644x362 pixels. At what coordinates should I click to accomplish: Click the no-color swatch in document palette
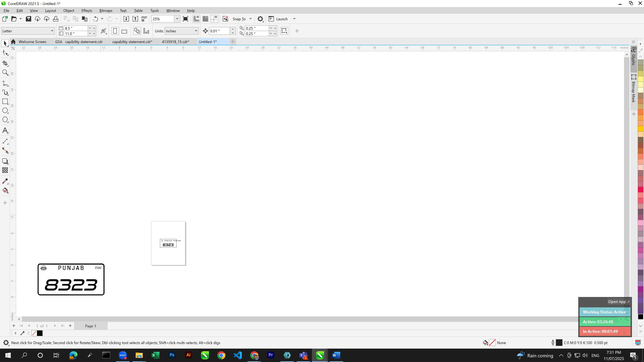[34, 333]
